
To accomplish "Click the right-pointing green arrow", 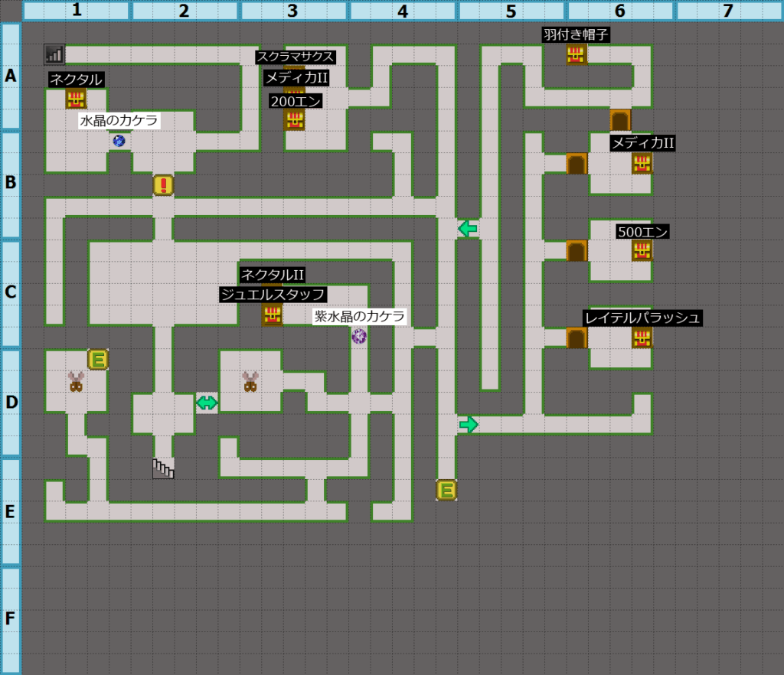I will 468,424.
